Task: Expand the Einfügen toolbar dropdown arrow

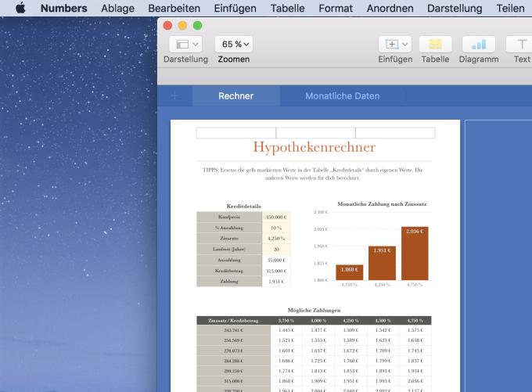Action: pyautogui.click(x=405, y=44)
